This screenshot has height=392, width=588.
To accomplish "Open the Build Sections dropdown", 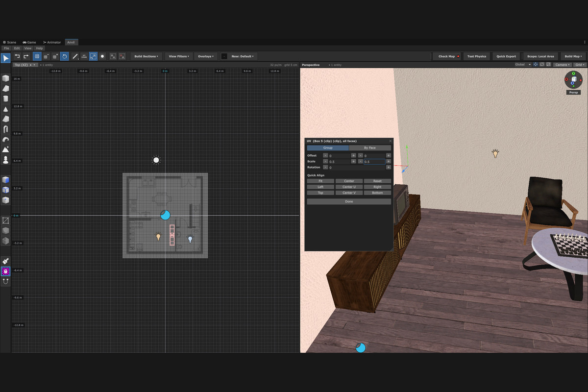I will [x=146, y=56].
